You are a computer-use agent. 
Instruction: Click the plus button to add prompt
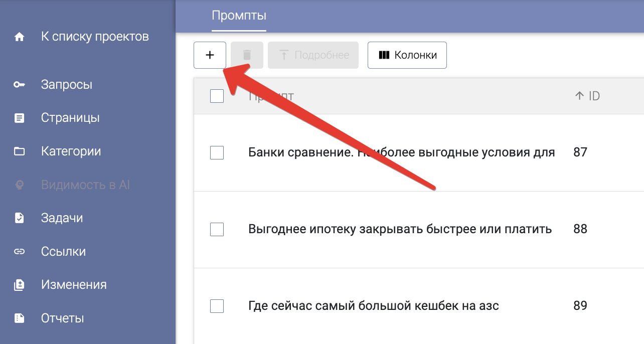pos(210,55)
